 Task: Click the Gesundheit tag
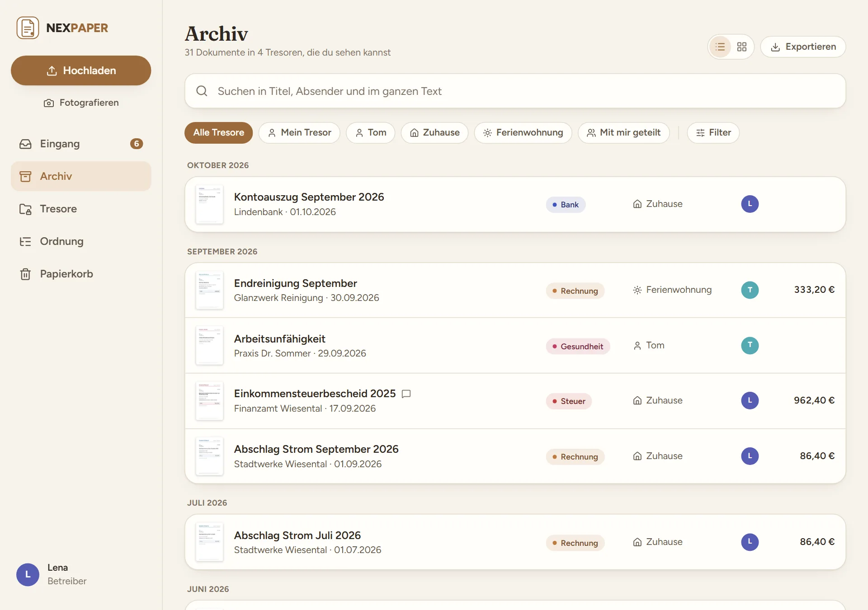pos(578,346)
